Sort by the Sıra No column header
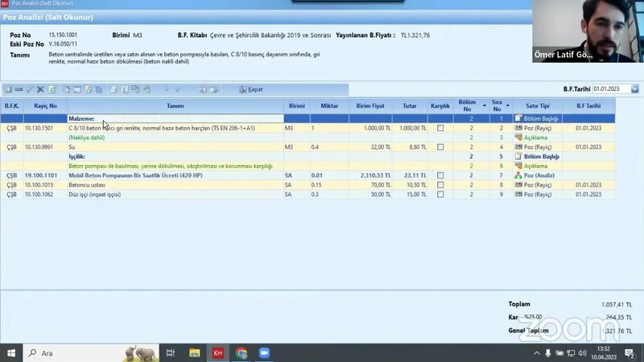Screen dimensions: 644x362 pos(501,106)
